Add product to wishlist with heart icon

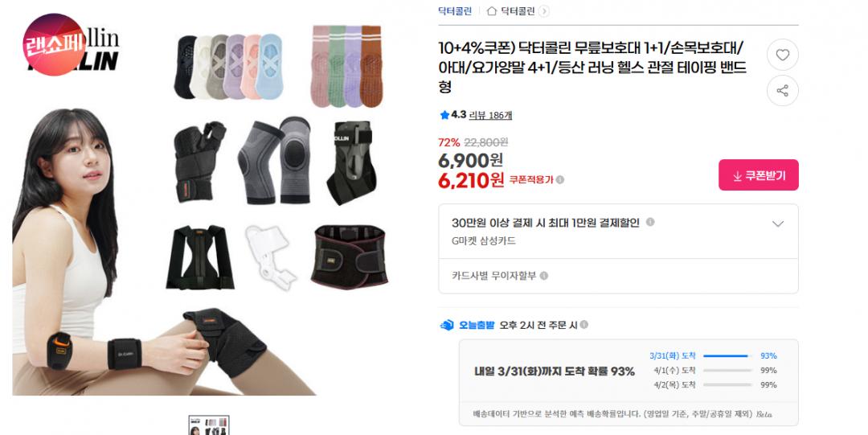pos(782,55)
